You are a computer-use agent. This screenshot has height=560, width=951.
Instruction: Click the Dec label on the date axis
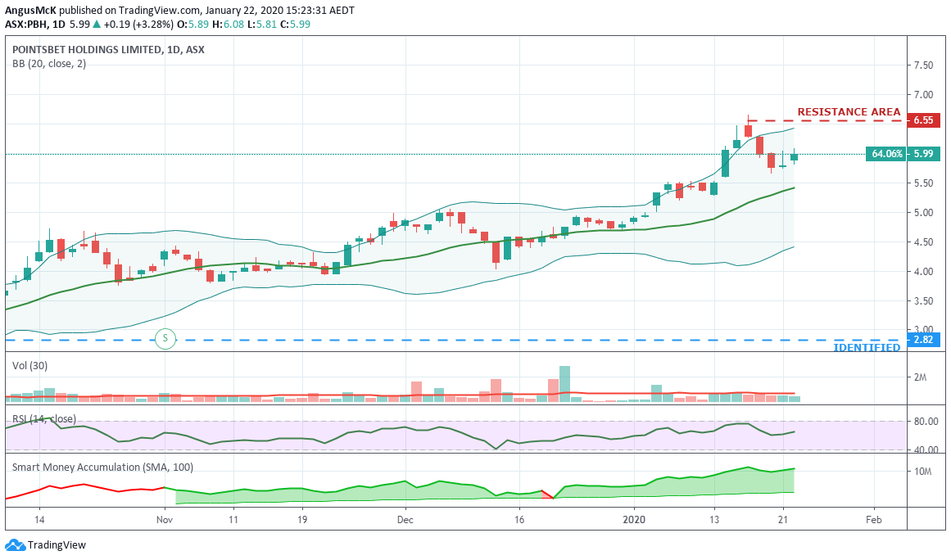pos(405,520)
